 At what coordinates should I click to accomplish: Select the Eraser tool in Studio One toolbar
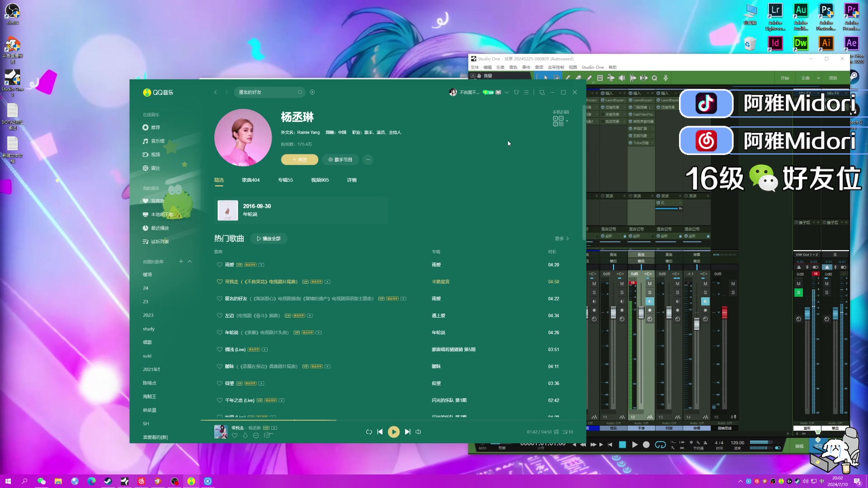(578, 78)
